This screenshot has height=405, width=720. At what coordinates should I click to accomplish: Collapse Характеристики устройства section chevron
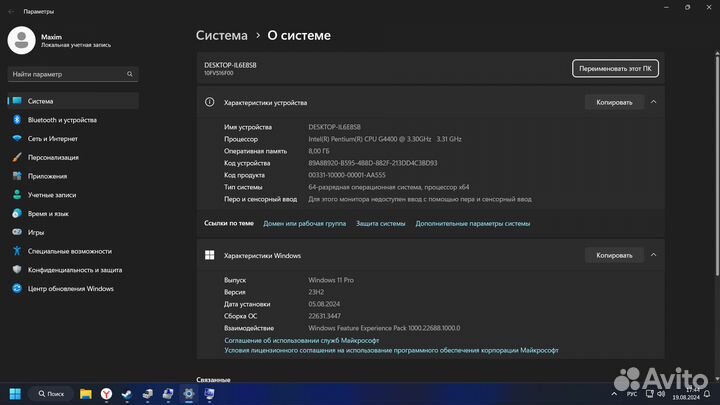[x=653, y=102]
